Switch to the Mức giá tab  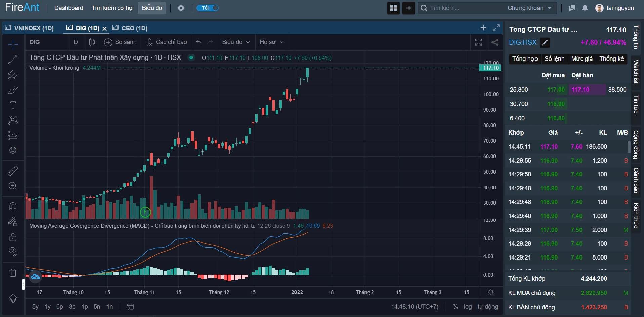tap(582, 59)
